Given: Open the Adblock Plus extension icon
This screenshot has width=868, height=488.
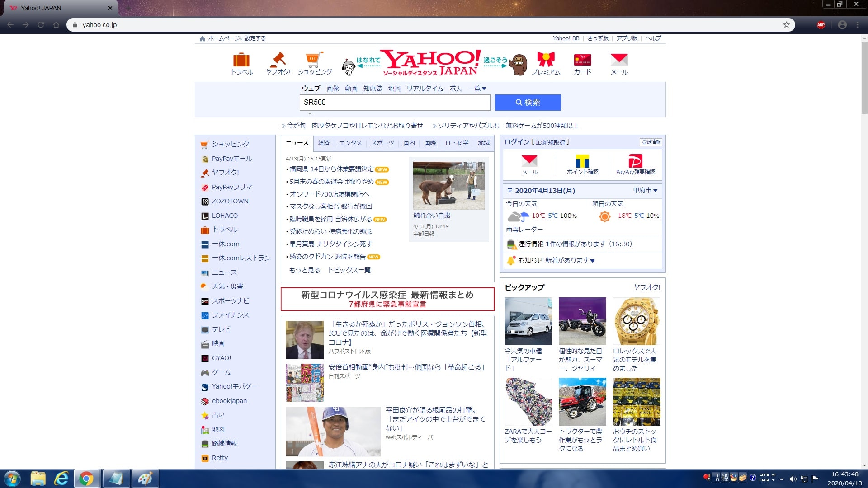Looking at the screenshot, I should point(821,25).
